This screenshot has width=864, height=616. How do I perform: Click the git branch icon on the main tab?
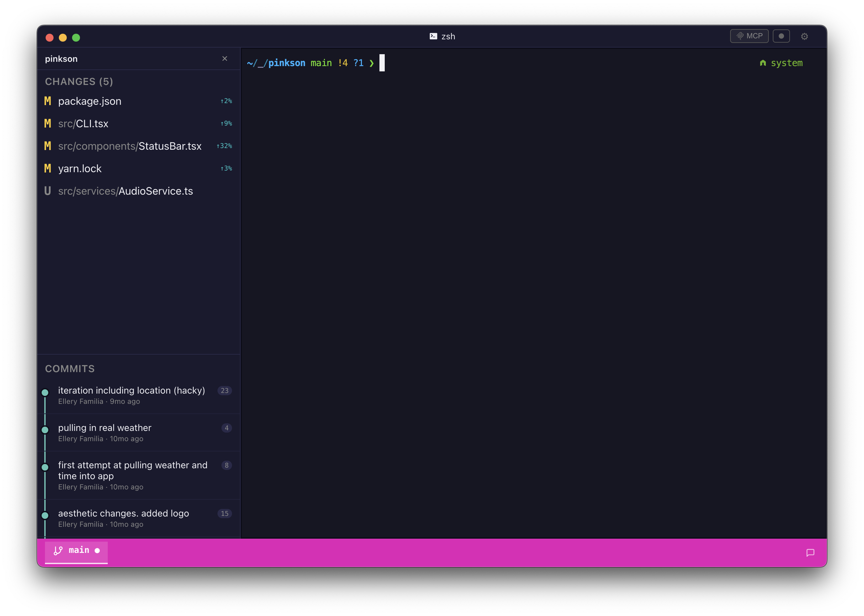coord(58,550)
